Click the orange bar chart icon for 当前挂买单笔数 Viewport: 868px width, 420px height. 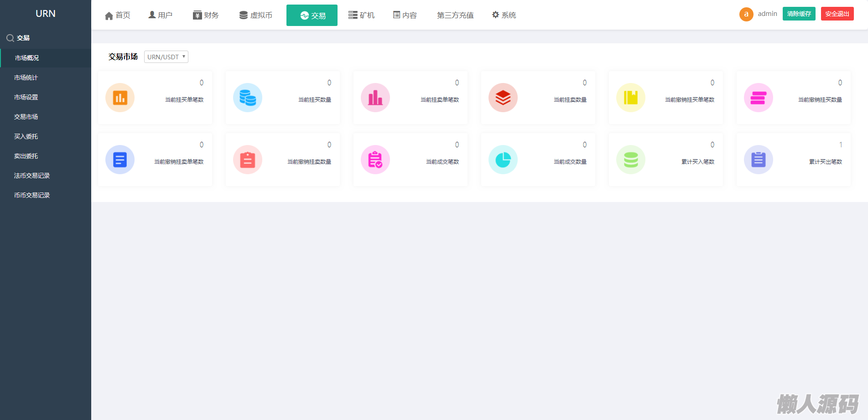pos(120,98)
